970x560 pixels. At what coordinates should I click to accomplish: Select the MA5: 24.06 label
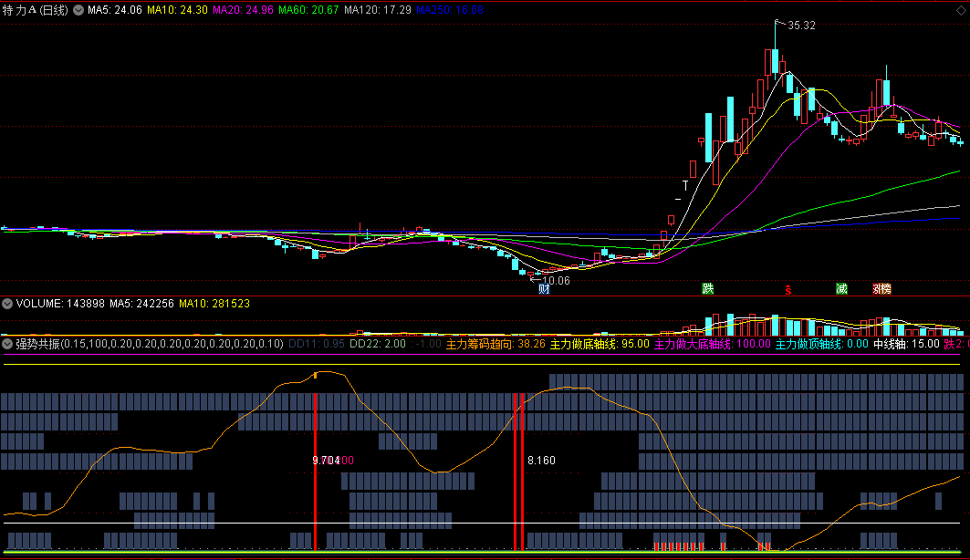coord(114,10)
